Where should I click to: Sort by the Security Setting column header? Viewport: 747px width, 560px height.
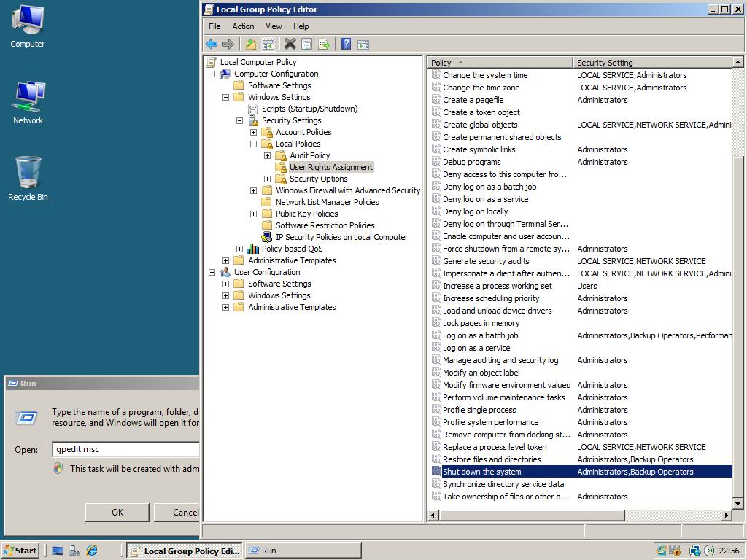click(653, 63)
